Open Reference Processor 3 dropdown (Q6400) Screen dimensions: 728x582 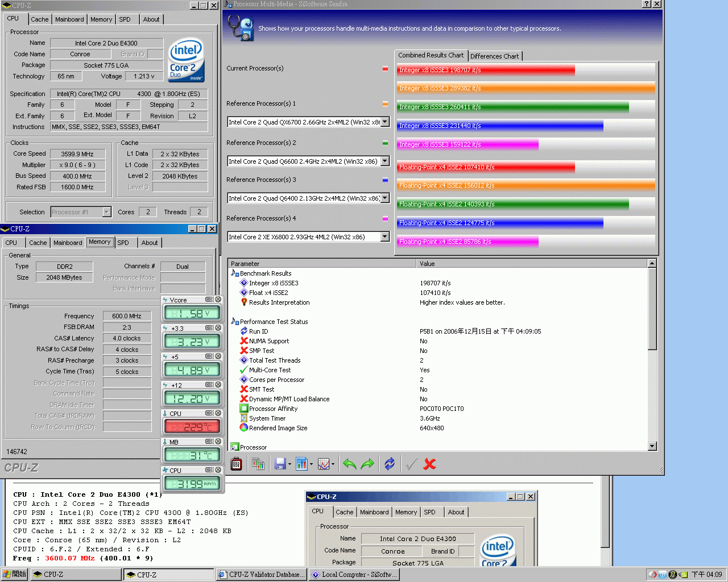click(385, 198)
